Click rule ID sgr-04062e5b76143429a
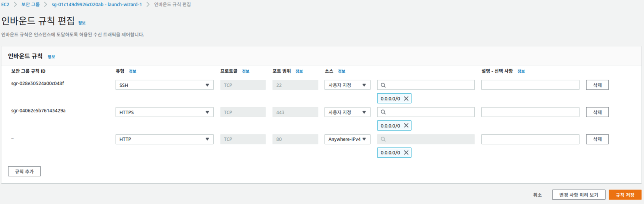The width and height of the screenshot is (644, 204). (x=38, y=111)
